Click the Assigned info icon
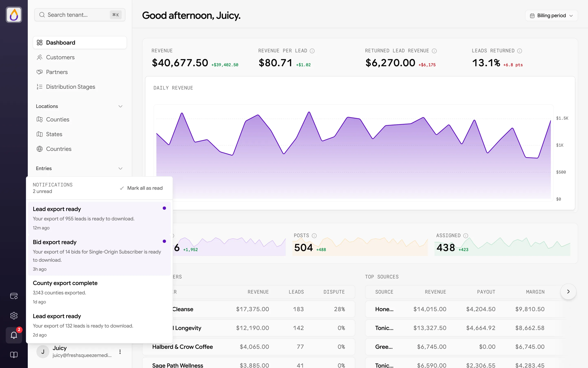Viewport: 588px width, 368px height. coord(465,236)
